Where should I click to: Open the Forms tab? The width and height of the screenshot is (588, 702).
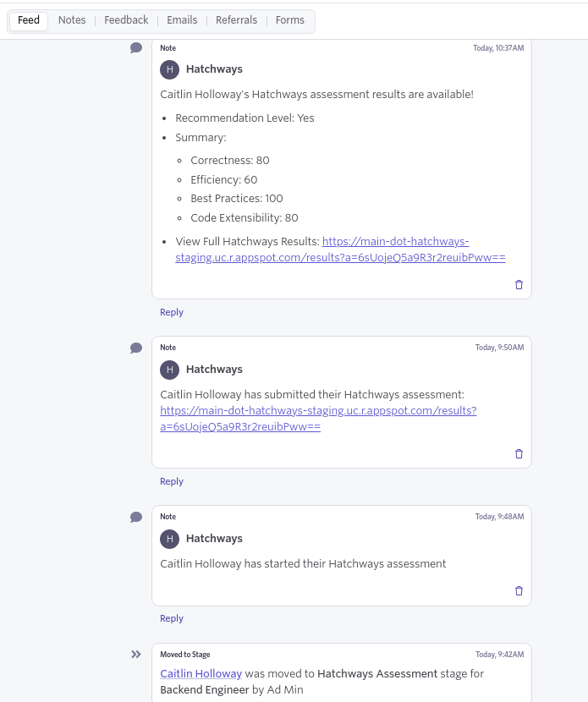click(289, 20)
